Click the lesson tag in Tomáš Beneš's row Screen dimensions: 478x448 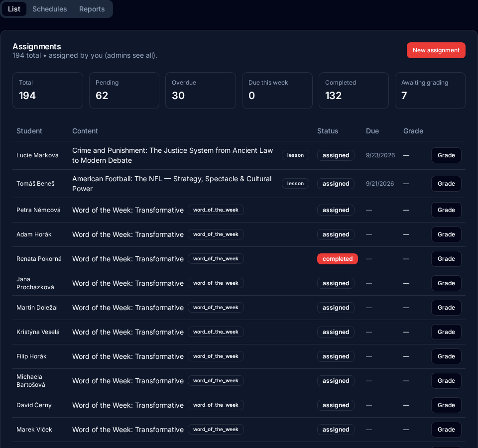click(x=295, y=184)
